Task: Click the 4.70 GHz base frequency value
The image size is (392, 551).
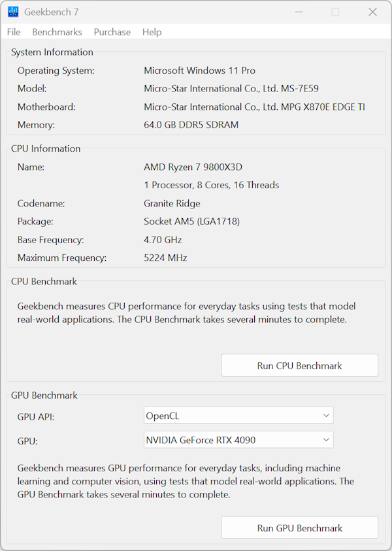Action: coord(163,240)
